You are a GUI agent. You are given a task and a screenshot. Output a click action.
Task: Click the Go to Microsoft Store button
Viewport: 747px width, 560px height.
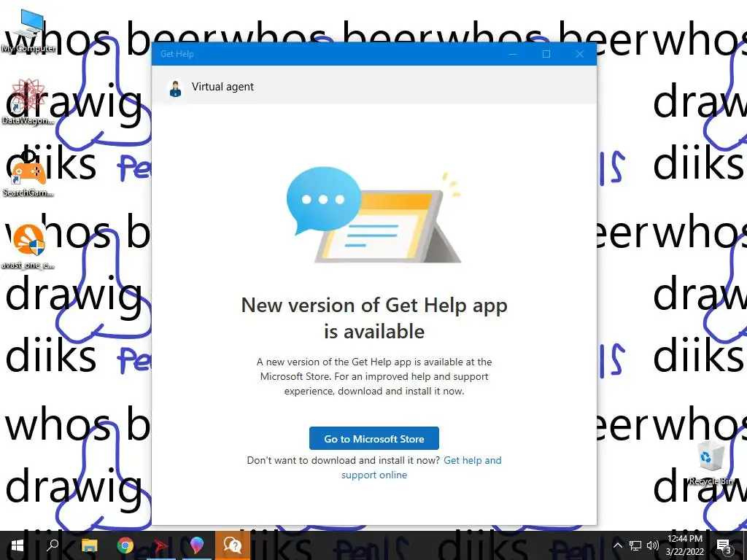click(374, 438)
